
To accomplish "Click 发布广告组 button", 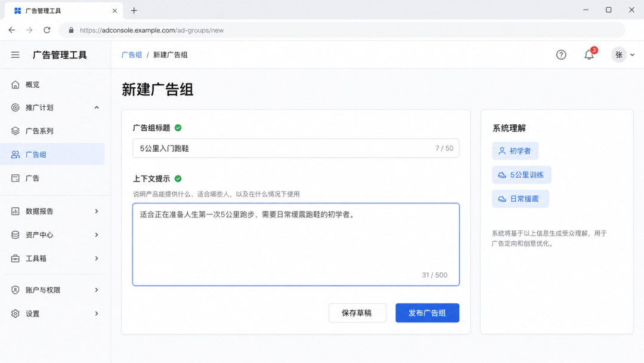I will tap(427, 313).
